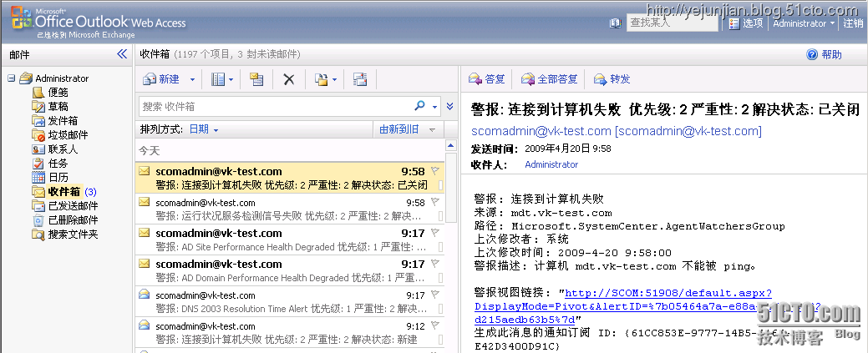Click category box on AD Site Performance message

[x=440, y=247]
